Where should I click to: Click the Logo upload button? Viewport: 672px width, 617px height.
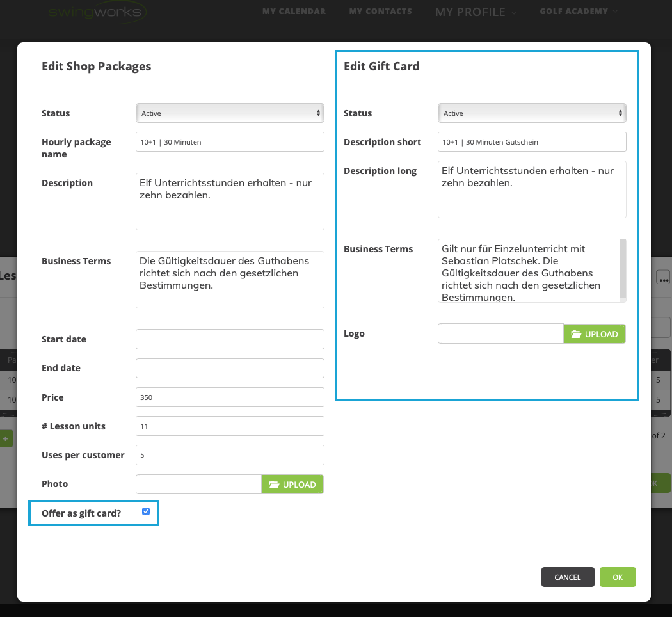(595, 334)
